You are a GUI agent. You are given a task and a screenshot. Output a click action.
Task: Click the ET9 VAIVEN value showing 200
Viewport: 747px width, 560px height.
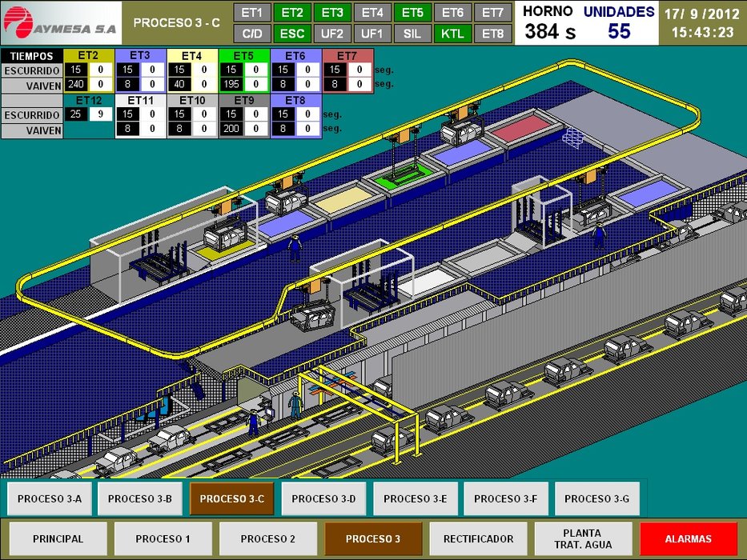point(231,128)
